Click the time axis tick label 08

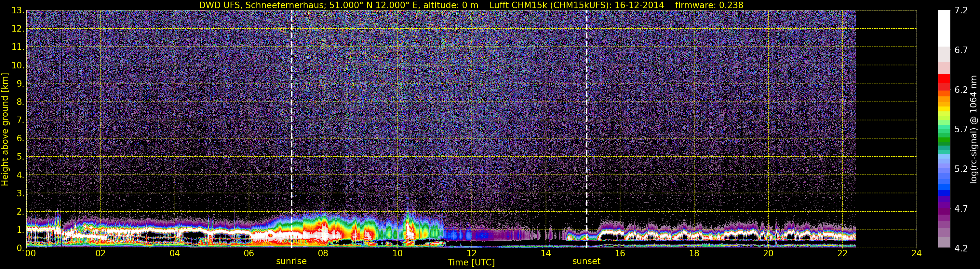tap(323, 253)
